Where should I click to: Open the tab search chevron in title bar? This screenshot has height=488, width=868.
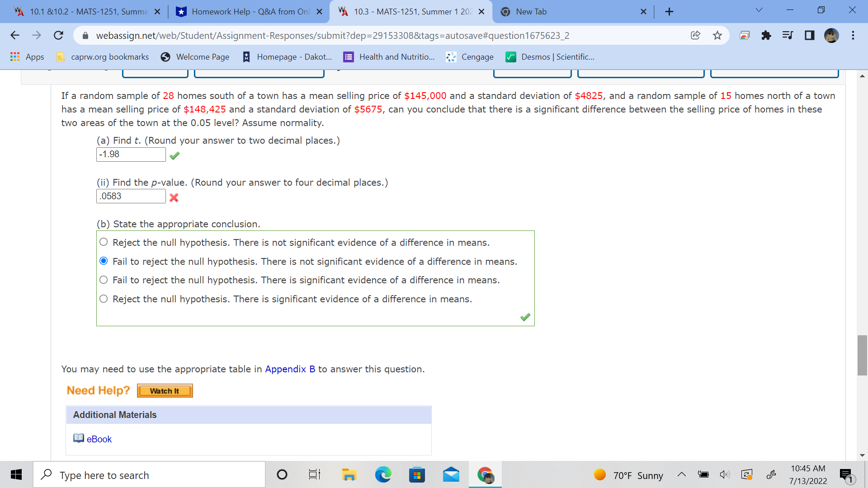(x=759, y=10)
